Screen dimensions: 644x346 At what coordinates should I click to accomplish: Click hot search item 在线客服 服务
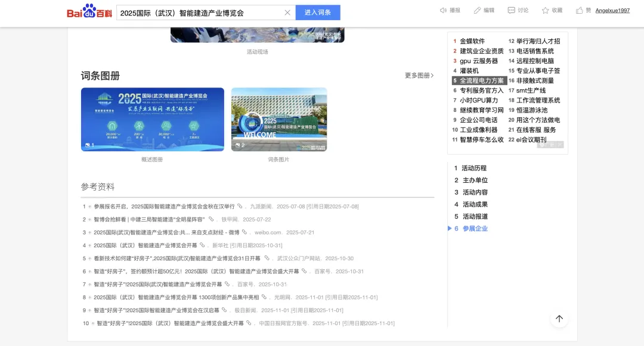point(536,130)
